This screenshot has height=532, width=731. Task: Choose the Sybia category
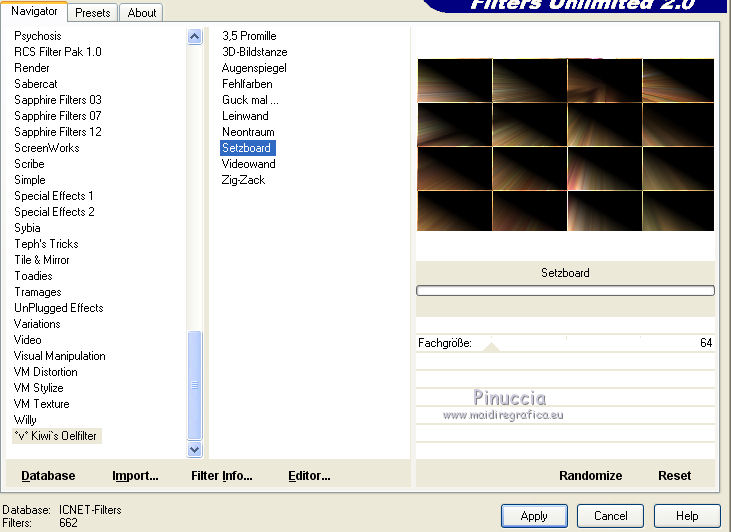coord(27,228)
